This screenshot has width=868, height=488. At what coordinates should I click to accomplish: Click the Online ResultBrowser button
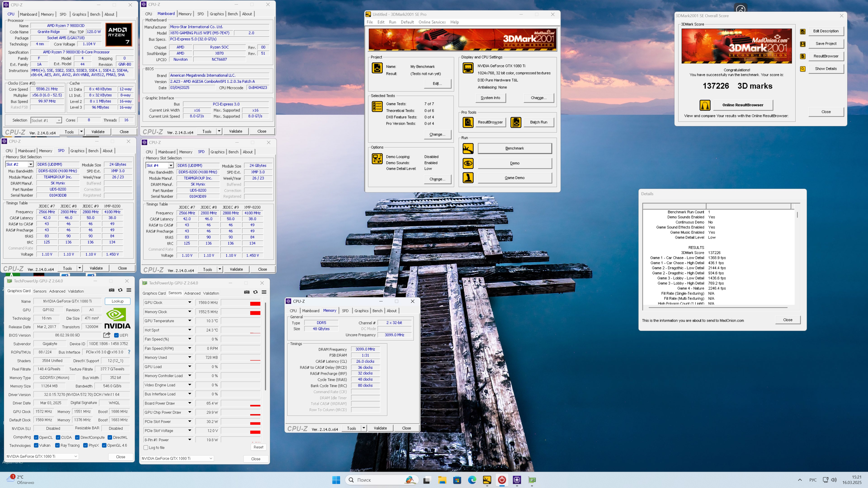click(743, 105)
